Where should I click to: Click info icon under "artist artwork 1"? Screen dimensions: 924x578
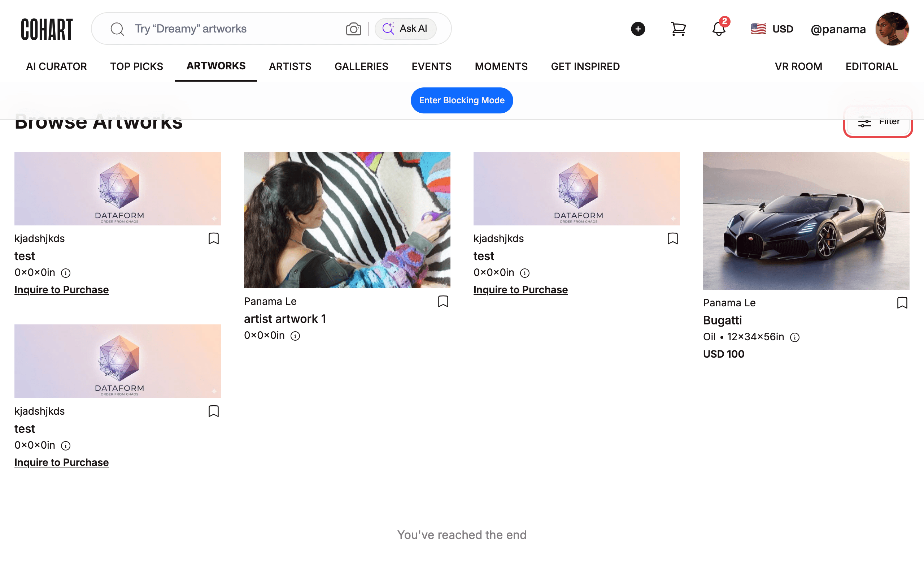tap(295, 336)
